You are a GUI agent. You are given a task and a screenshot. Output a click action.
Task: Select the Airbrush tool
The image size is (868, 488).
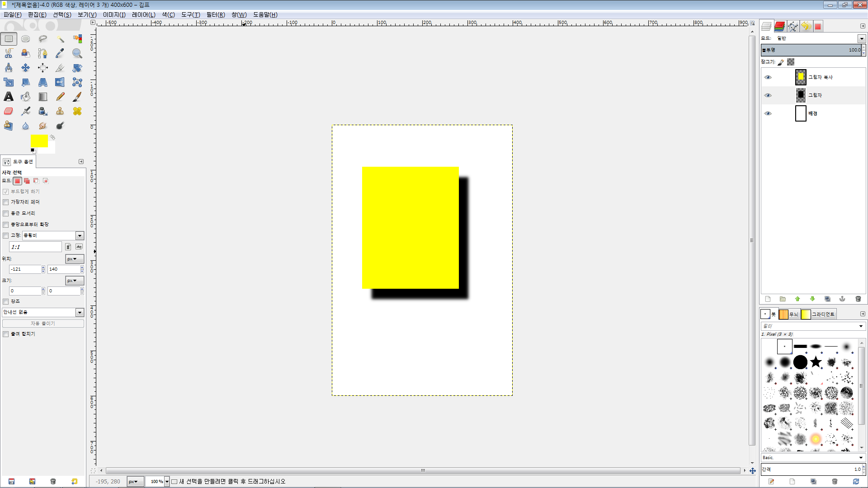tap(26, 111)
